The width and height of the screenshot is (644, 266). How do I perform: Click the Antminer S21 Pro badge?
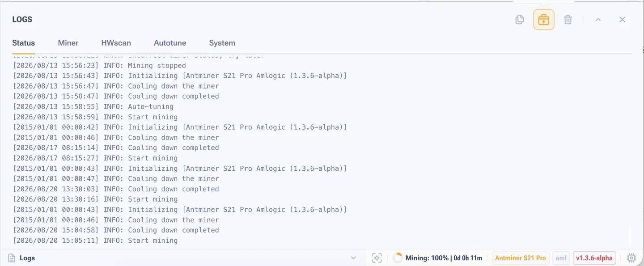(x=521, y=258)
